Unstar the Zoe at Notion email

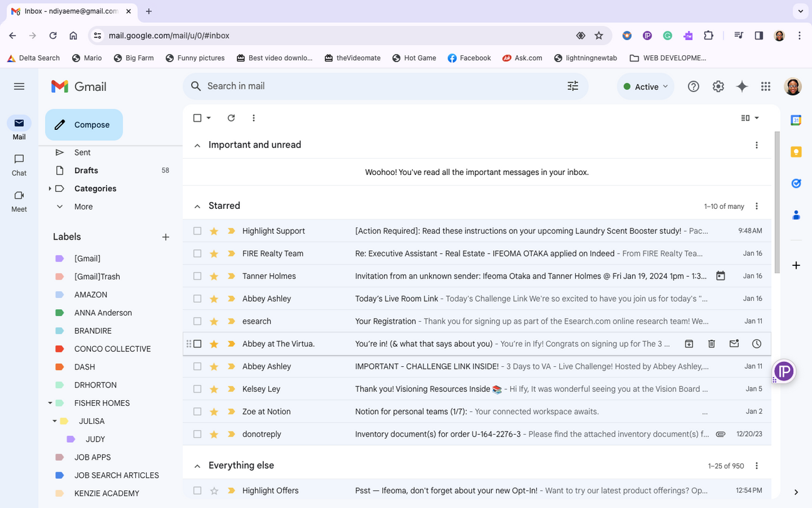pyautogui.click(x=214, y=411)
